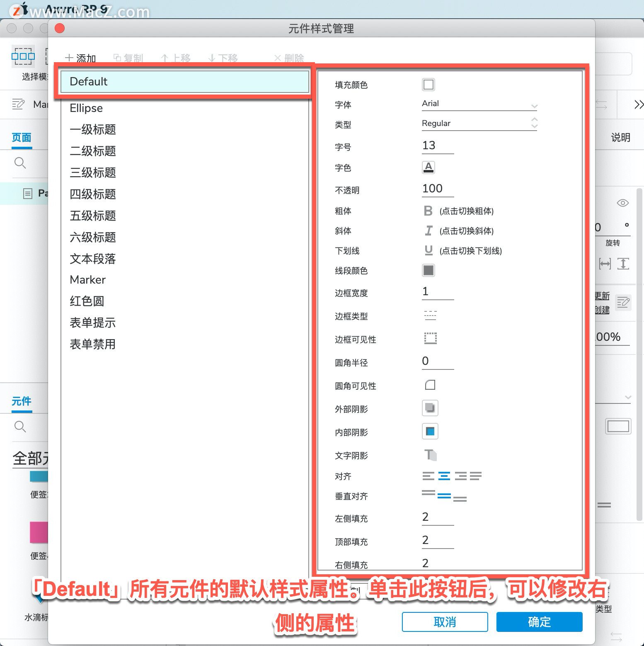Click 上移 to move style up
The image size is (644, 646).
tap(176, 58)
